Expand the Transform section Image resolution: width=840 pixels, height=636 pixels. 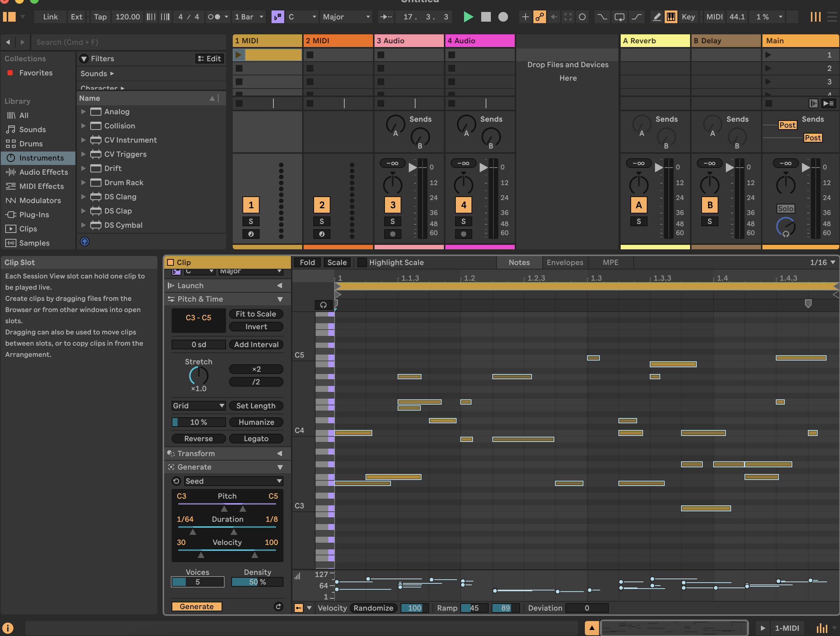(x=279, y=453)
